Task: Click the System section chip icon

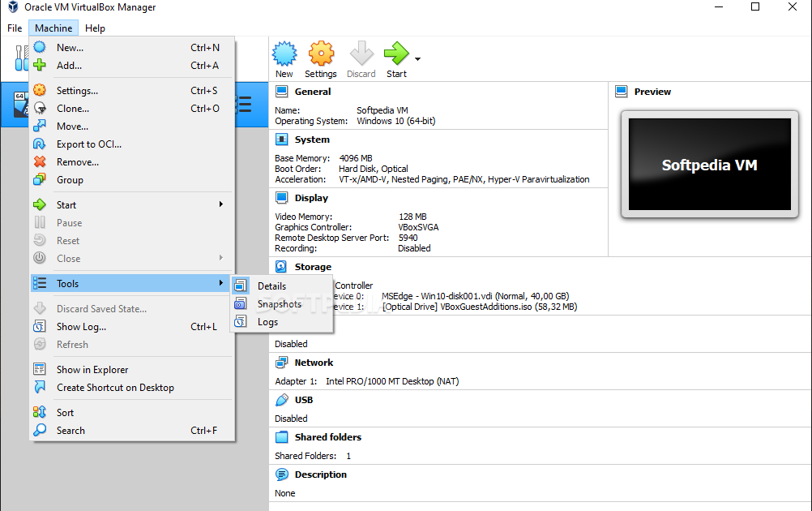Action: 281,140
